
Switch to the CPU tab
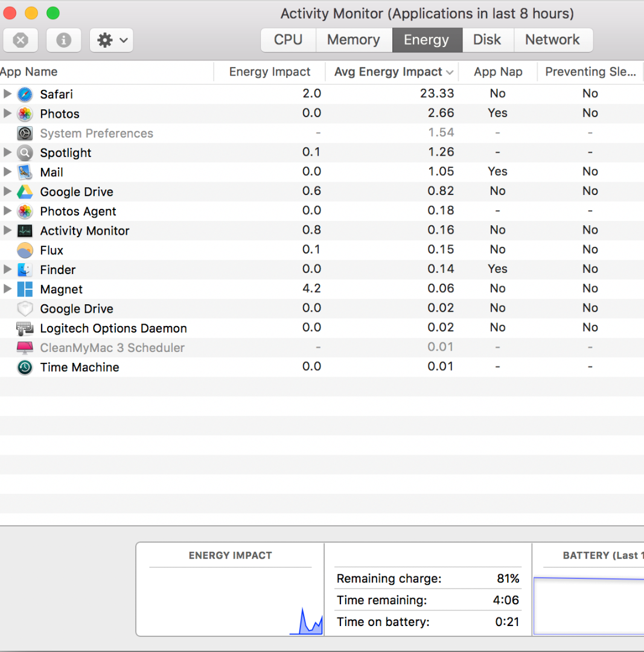pos(288,40)
